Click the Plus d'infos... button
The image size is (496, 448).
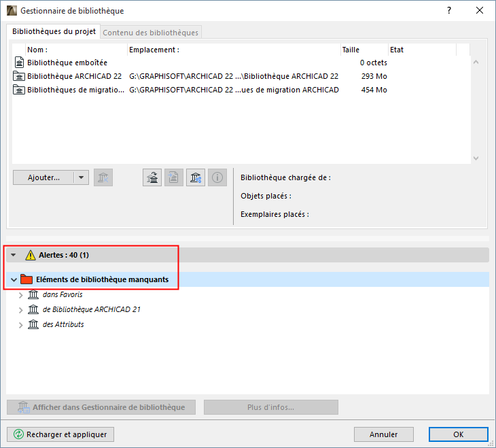tap(271, 407)
